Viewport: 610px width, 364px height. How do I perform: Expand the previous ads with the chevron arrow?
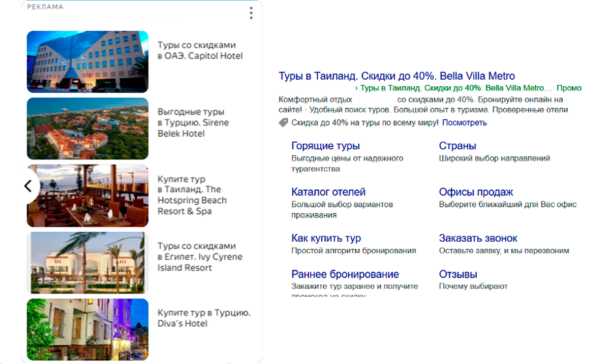pos(28,186)
